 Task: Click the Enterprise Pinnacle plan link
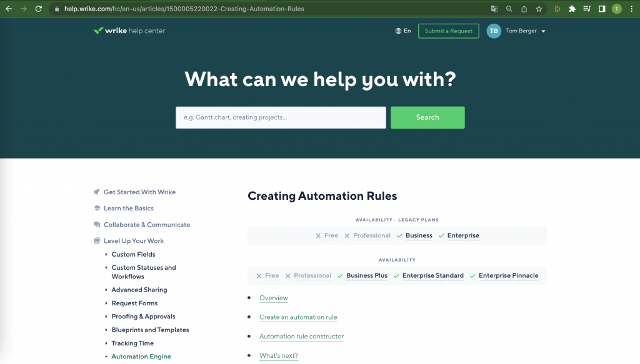508,275
